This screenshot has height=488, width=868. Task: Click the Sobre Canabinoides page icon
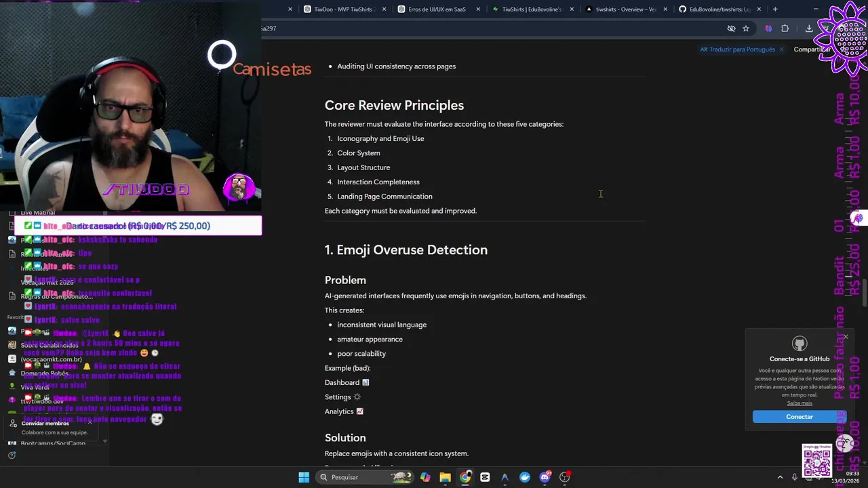pyautogui.click(x=12, y=345)
